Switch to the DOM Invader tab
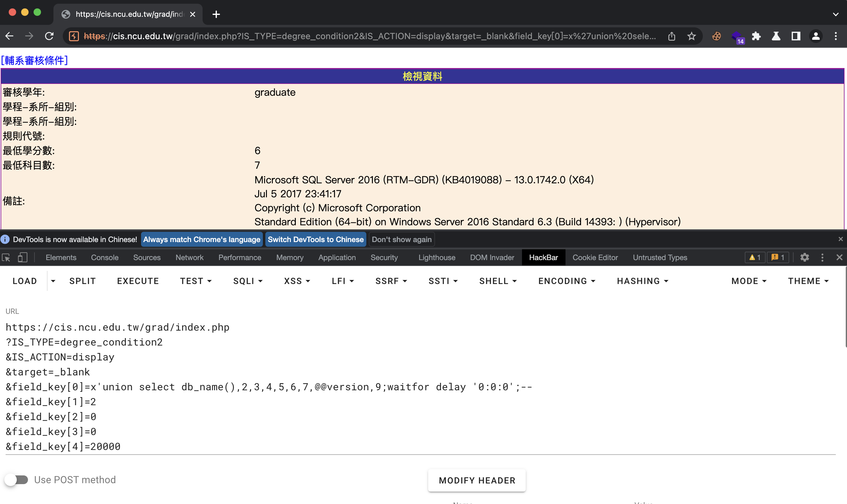 (492, 257)
